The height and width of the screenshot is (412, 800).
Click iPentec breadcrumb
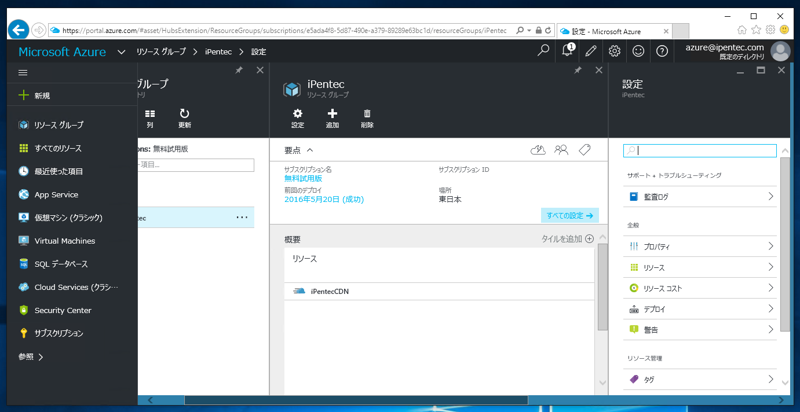click(x=218, y=52)
